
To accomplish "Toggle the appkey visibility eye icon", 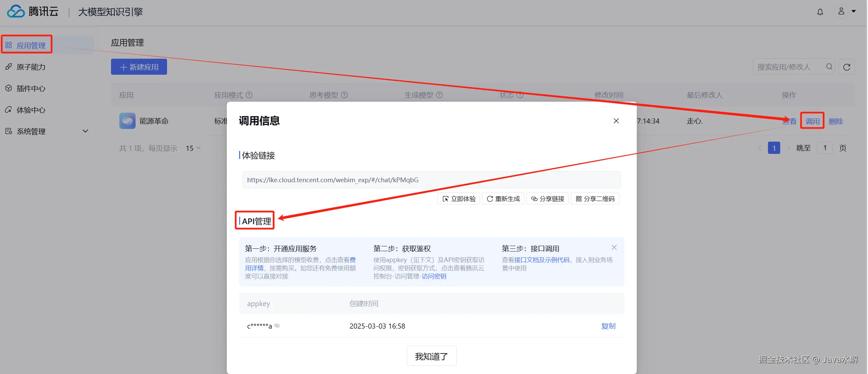I will pos(277,326).
